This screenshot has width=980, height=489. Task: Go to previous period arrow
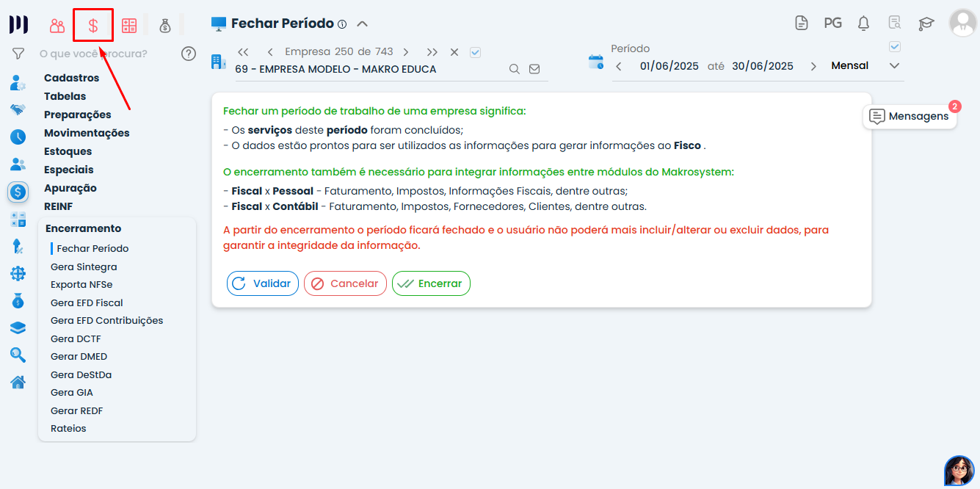pyautogui.click(x=618, y=66)
